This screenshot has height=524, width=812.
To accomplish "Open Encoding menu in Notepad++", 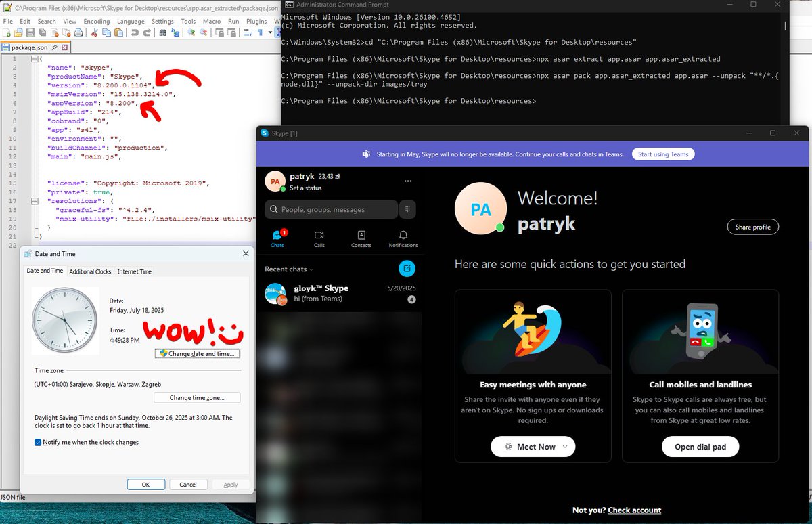I will click(96, 21).
